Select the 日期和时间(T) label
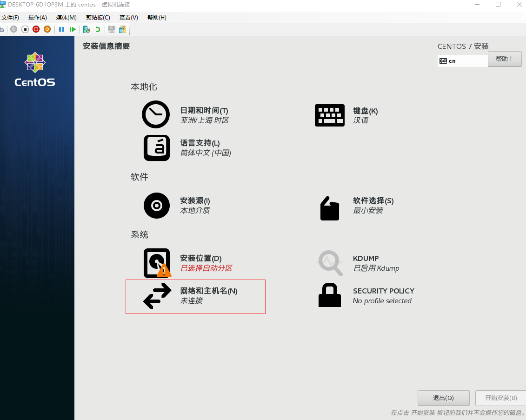 click(x=204, y=110)
